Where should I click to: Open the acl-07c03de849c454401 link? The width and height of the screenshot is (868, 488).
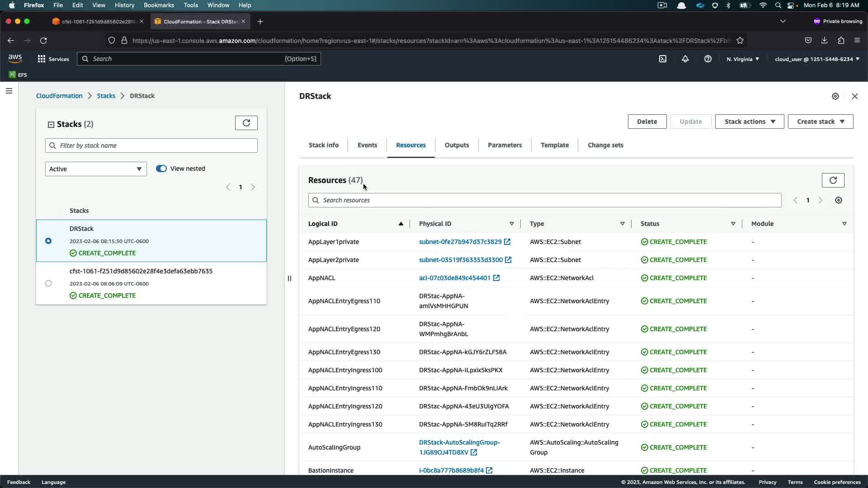(x=454, y=278)
